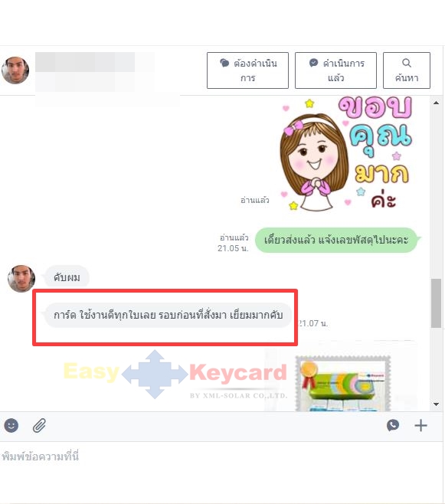Click sender avatar beside คับผม message

[x=21, y=278]
